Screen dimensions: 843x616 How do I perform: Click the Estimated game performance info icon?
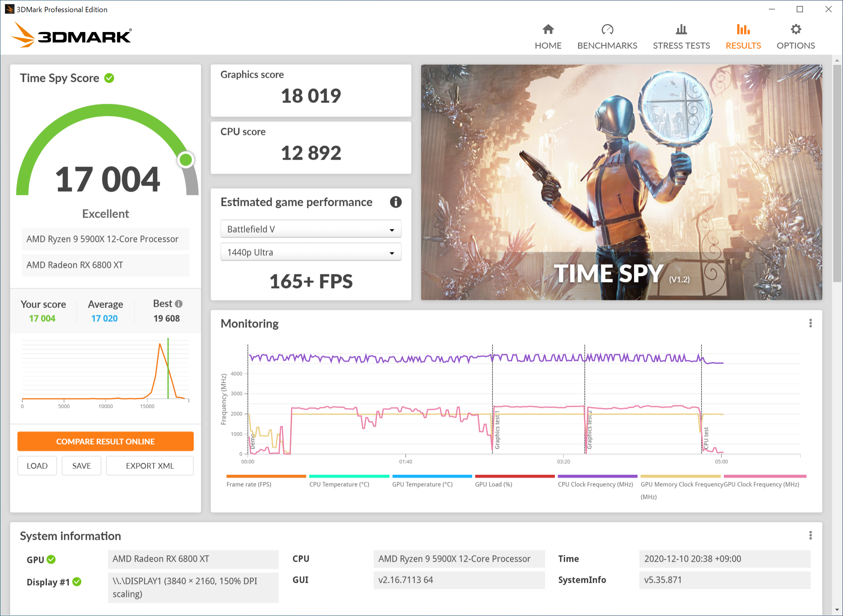pos(396,202)
